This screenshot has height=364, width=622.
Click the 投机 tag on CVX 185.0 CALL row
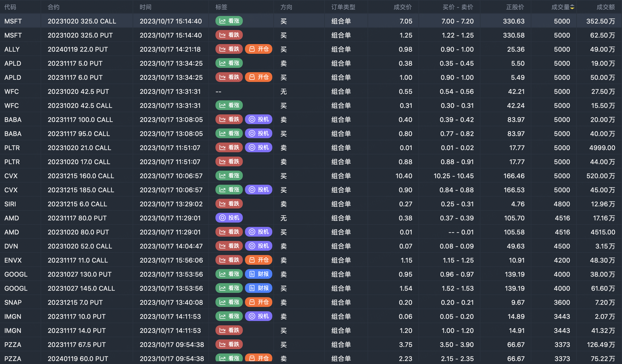[x=258, y=190]
